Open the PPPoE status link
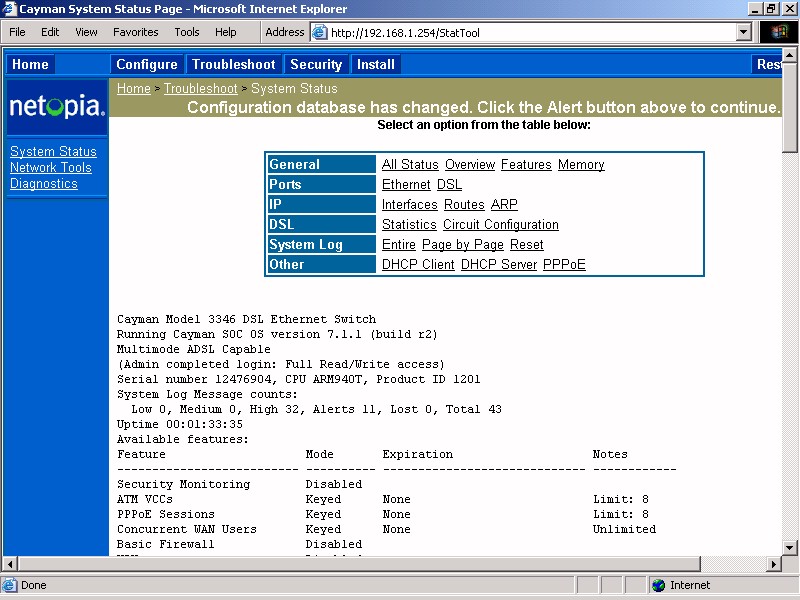The image size is (800, 600). [564, 264]
